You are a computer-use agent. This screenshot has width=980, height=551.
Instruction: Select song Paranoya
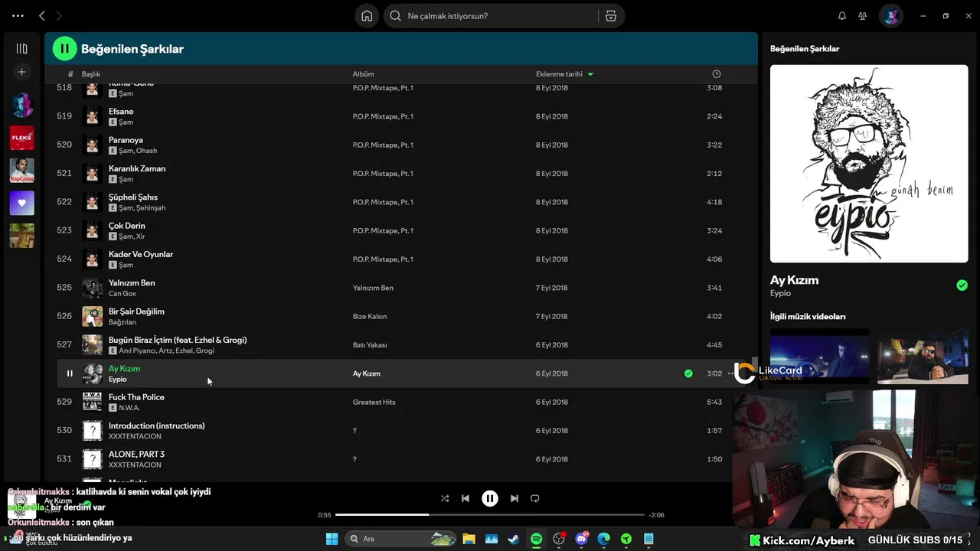(x=126, y=140)
